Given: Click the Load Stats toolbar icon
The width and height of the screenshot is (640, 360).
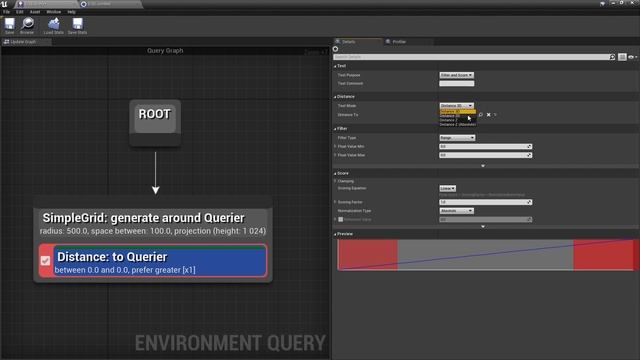Looking at the screenshot, I should click(x=53, y=24).
